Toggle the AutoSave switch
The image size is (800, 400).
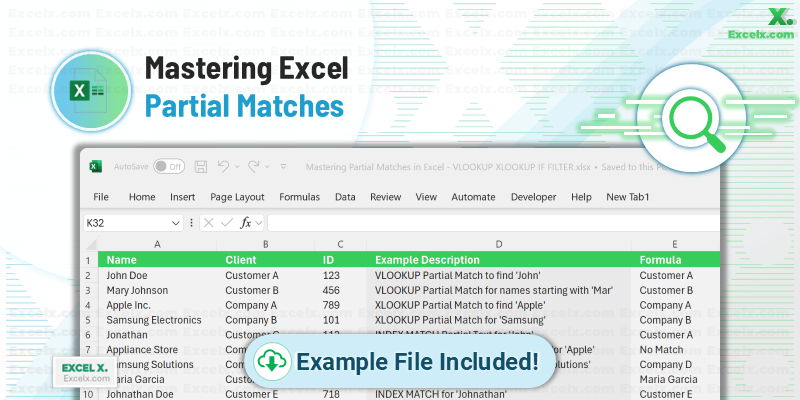tap(169, 166)
